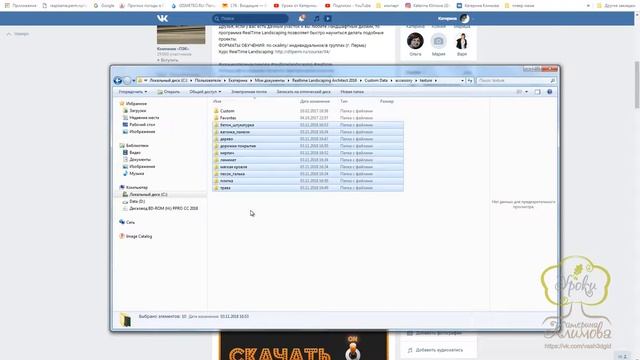This screenshot has width=640, height=360.
Task: Select the Custom folder
Action: (227, 111)
